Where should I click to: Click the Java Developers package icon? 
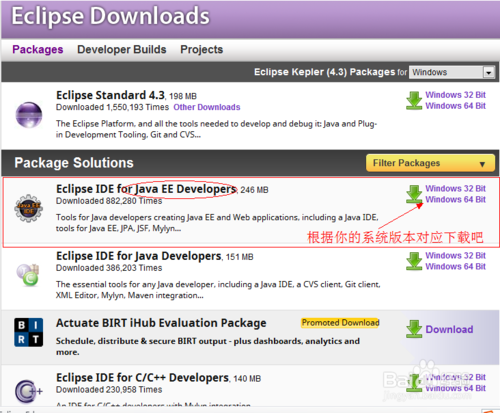tap(28, 275)
